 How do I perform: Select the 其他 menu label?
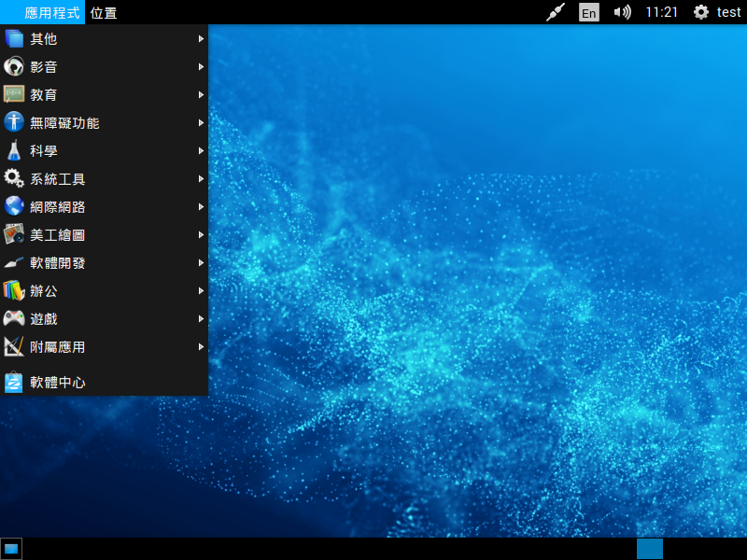click(x=44, y=38)
